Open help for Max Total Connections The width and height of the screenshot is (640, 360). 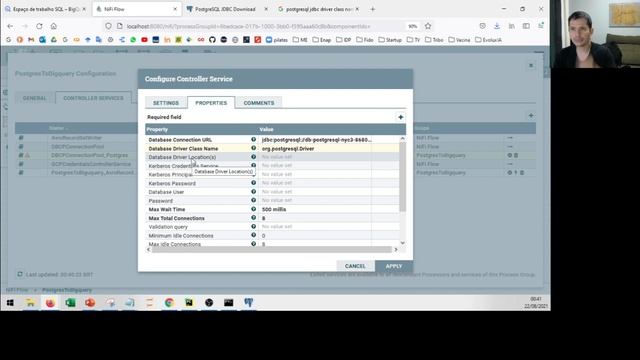(253, 218)
